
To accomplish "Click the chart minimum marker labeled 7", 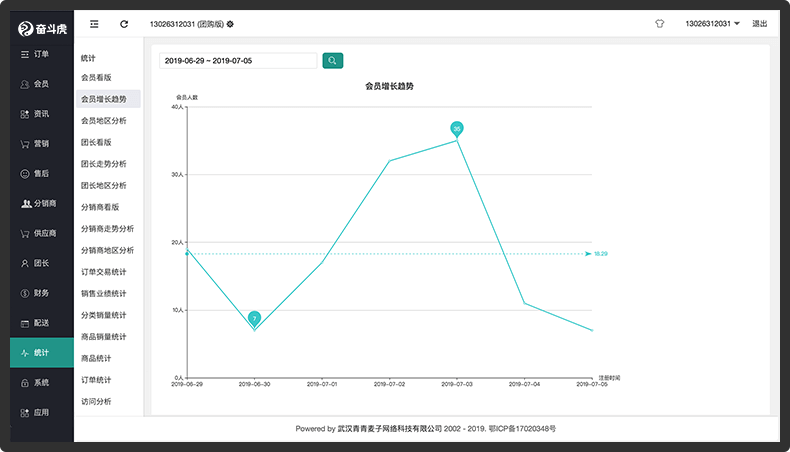I will [254, 318].
